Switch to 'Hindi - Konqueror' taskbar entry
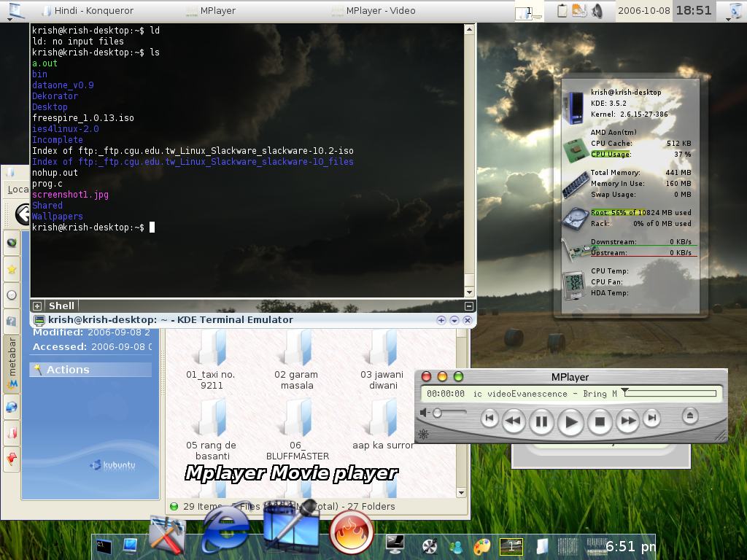747x560 pixels. (88, 10)
